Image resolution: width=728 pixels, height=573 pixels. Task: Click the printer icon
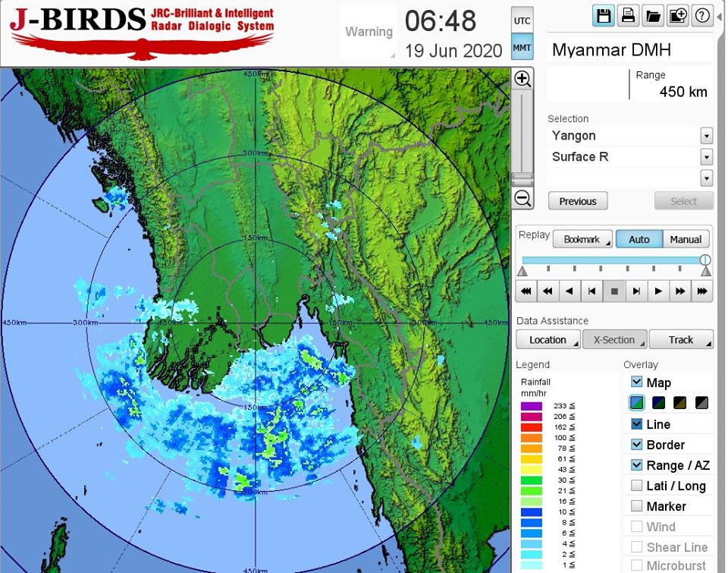pos(628,16)
